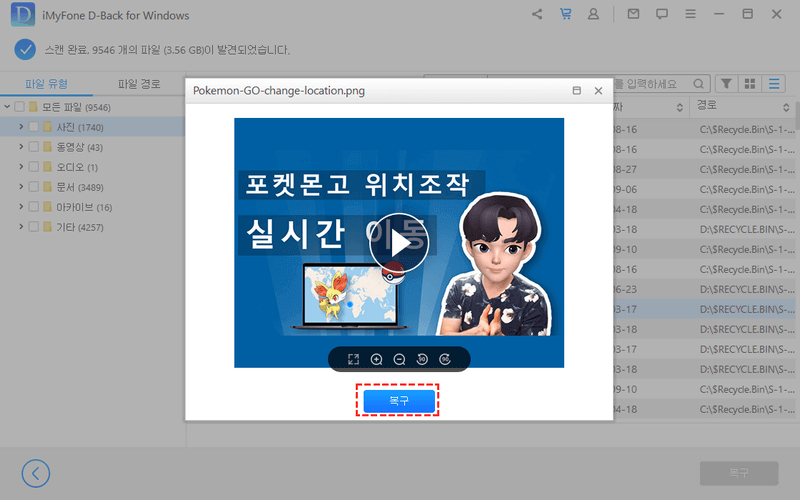Open the feedback chat bubble icon
Image resolution: width=800 pixels, height=500 pixels.
(662, 14)
